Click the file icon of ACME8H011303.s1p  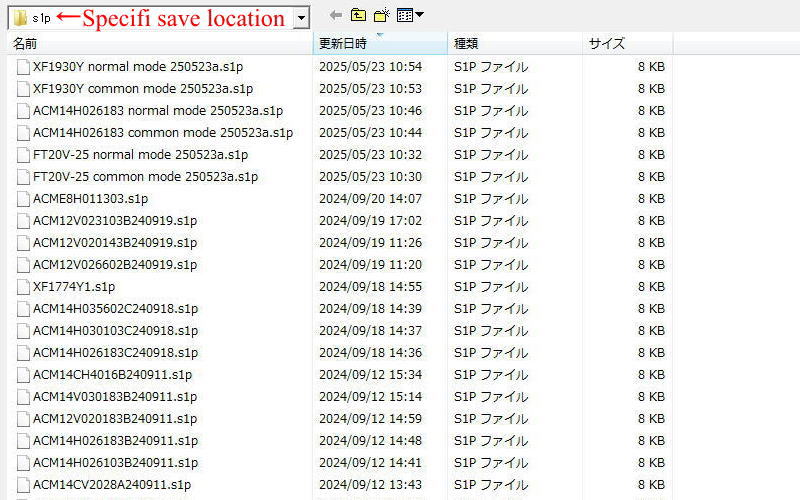click(23, 198)
